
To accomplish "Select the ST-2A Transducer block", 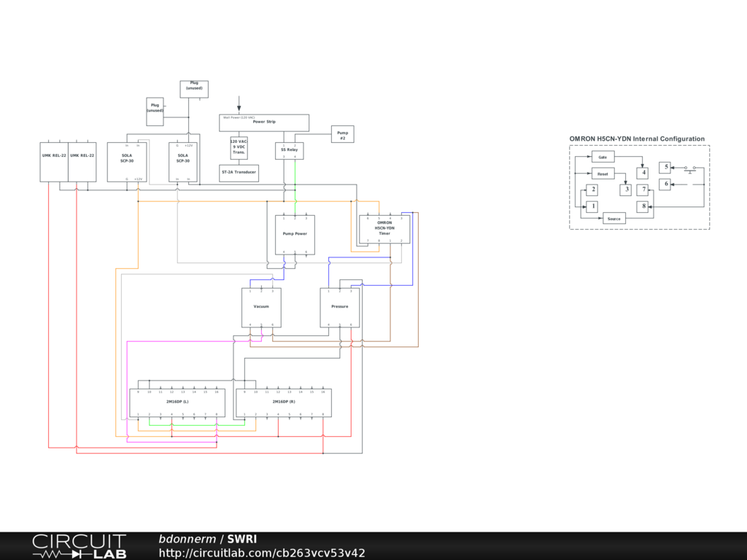I will (239, 173).
